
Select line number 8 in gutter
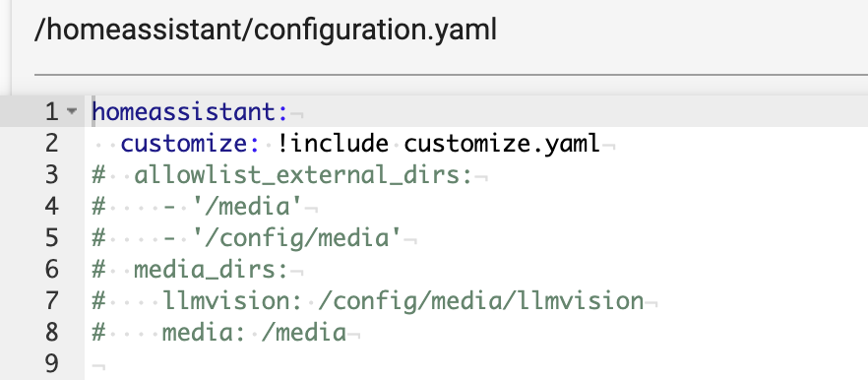(x=51, y=333)
